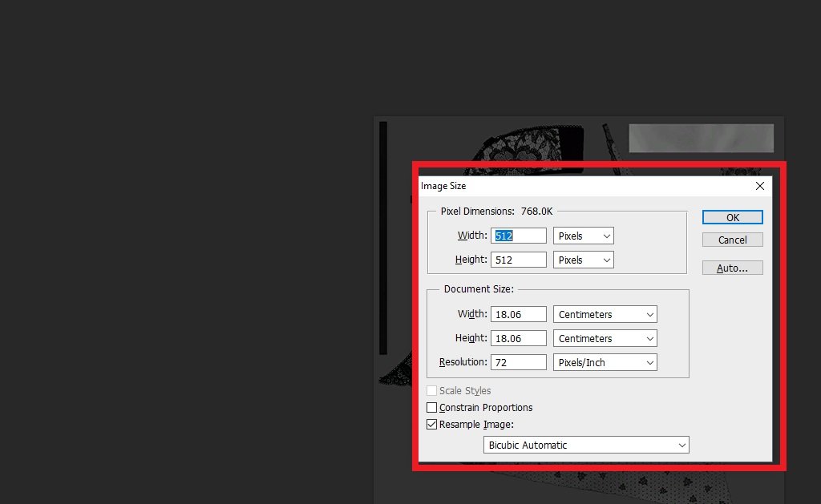Screen dimensions: 821x504
Task: Focus the Document Size Height field
Action: tap(519, 338)
